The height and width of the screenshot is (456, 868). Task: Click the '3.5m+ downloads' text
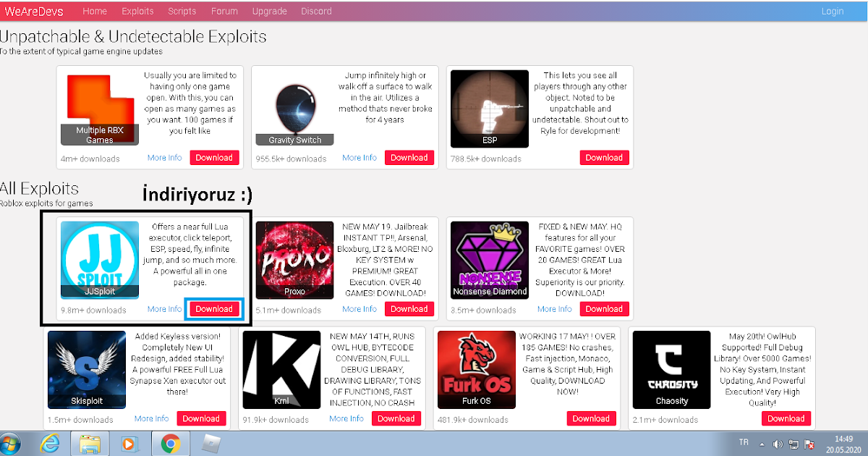484,311
